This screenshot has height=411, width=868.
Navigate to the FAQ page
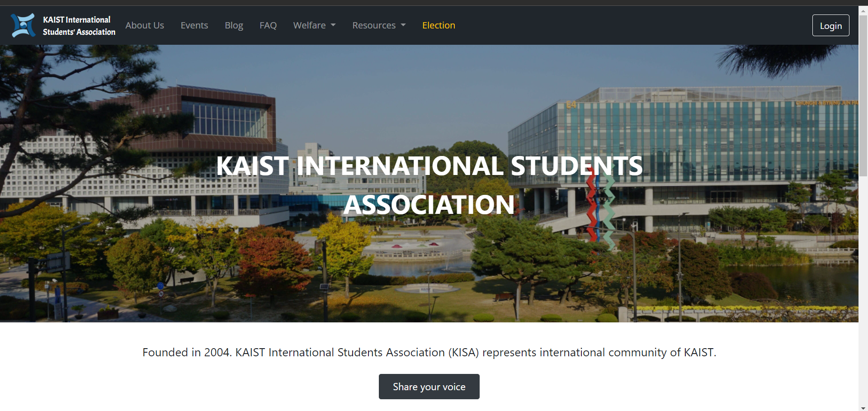[268, 25]
